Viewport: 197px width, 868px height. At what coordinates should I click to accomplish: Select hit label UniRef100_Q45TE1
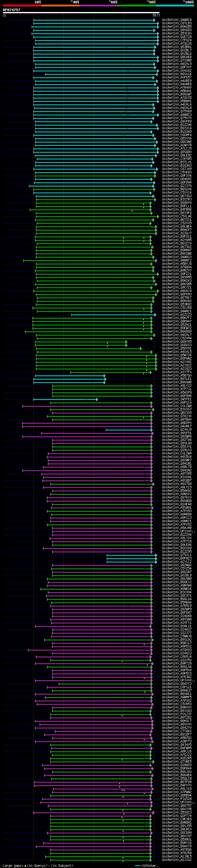tap(177, 399)
